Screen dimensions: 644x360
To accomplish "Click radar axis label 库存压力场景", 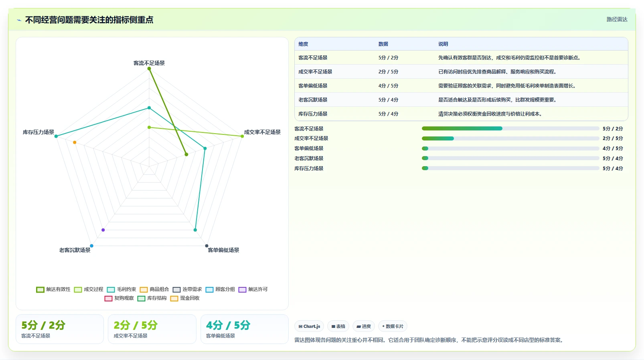I will pyautogui.click(x=38, y=132).
